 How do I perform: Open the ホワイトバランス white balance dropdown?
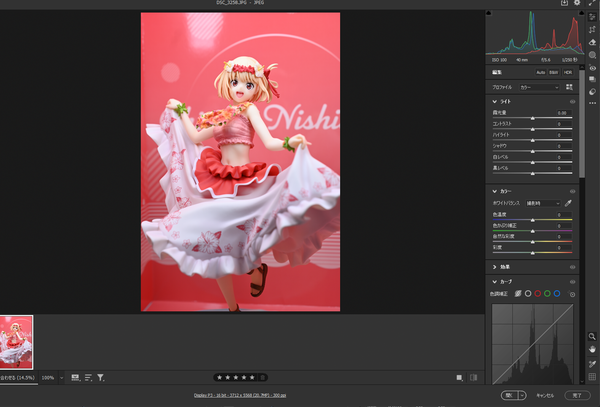click(543, 203)
